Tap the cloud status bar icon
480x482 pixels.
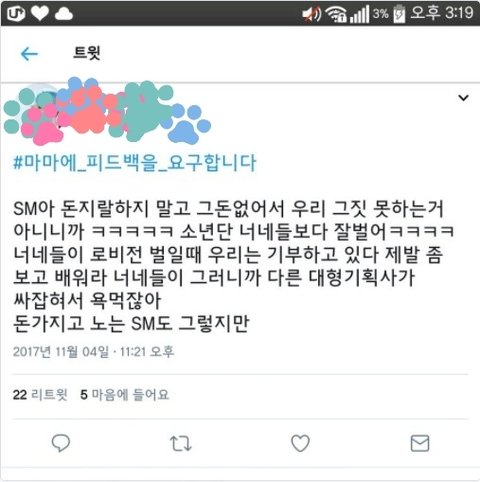coord(64,14)
